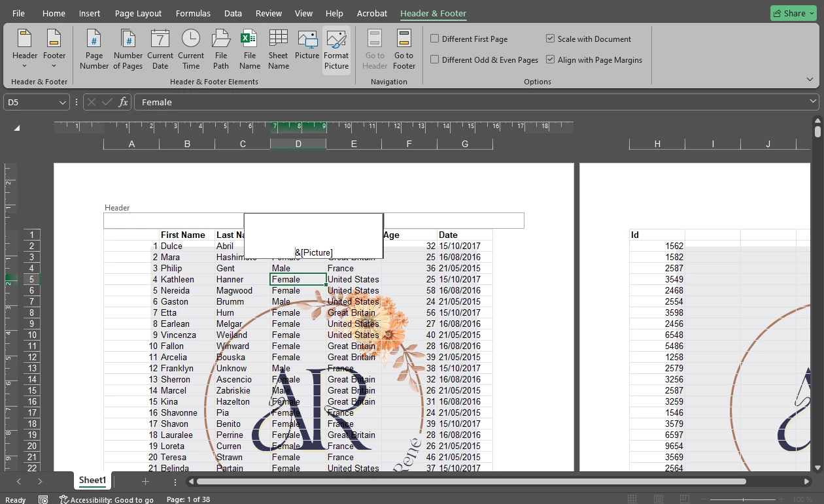This screenshot has height=504, width=824.
Task: Enable Different First Page checkbox
Action: coord(434,39)
